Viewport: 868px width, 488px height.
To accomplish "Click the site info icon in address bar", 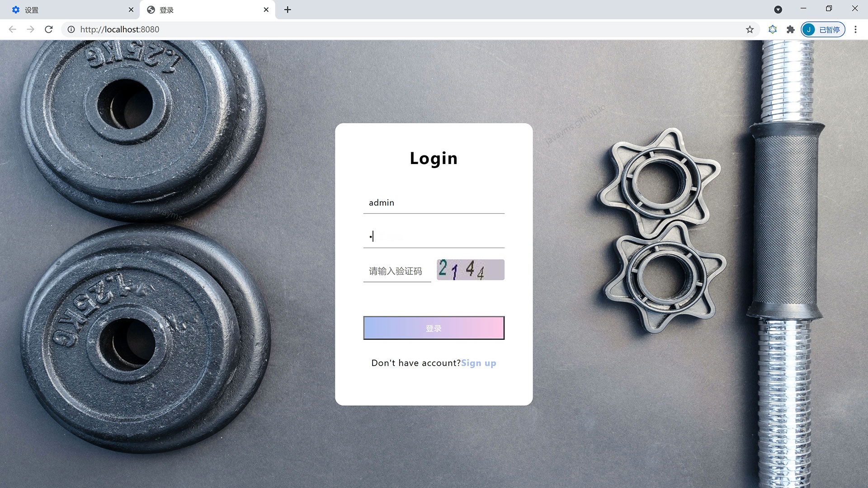I will tap(71, 29).
